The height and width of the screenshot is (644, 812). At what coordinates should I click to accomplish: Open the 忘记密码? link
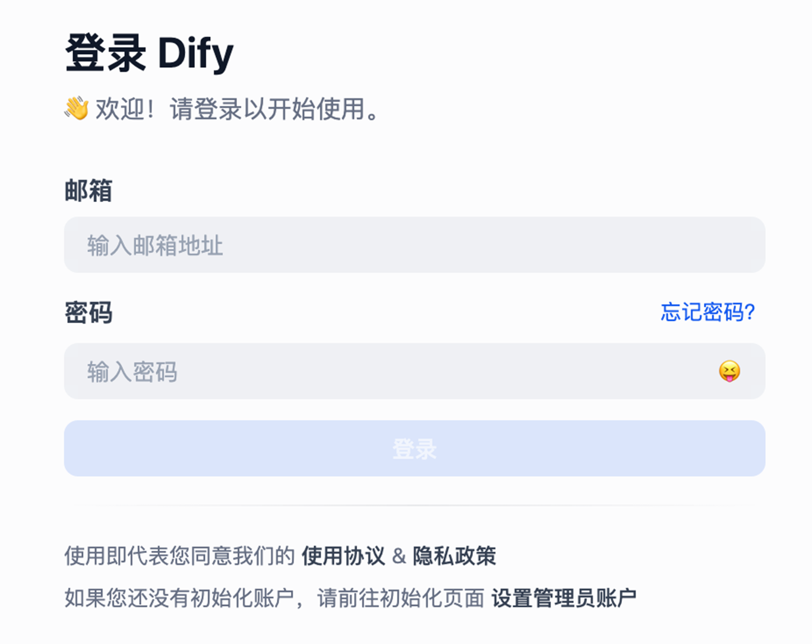point(707,312)
